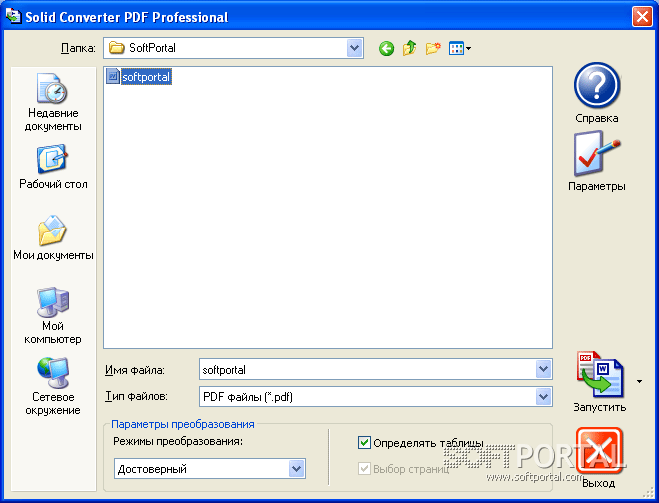Image resolution: width=659 pixels, height=503 pixels.
Task: Click the Запустить convert PDF to Word icon
Action: click(x=600, y=374)
